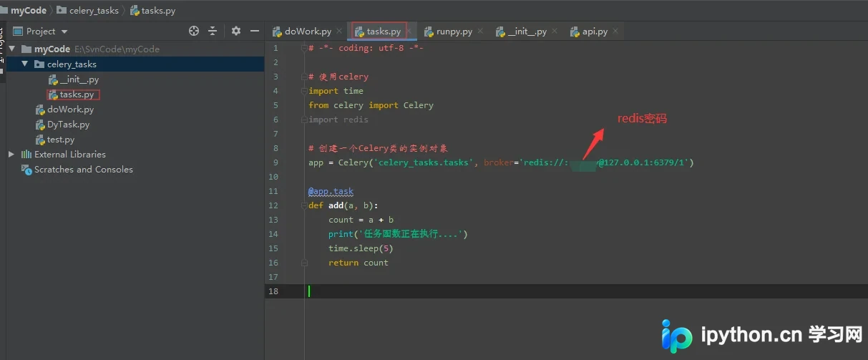Click the 'return count' statement
Image resolution: width=868 pixels, height=360 pixels.
tap(359, 263)
